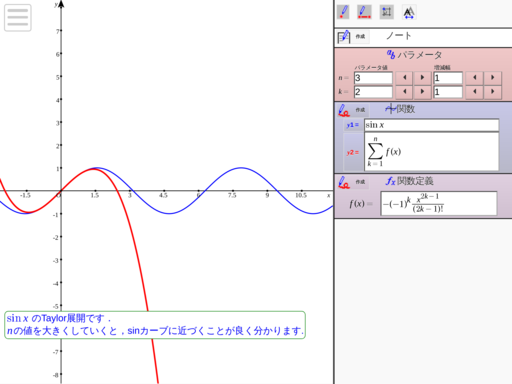This screenshot has width=512, height=384.
Task: Click the n step size field
Action: [x=448, y=78]
